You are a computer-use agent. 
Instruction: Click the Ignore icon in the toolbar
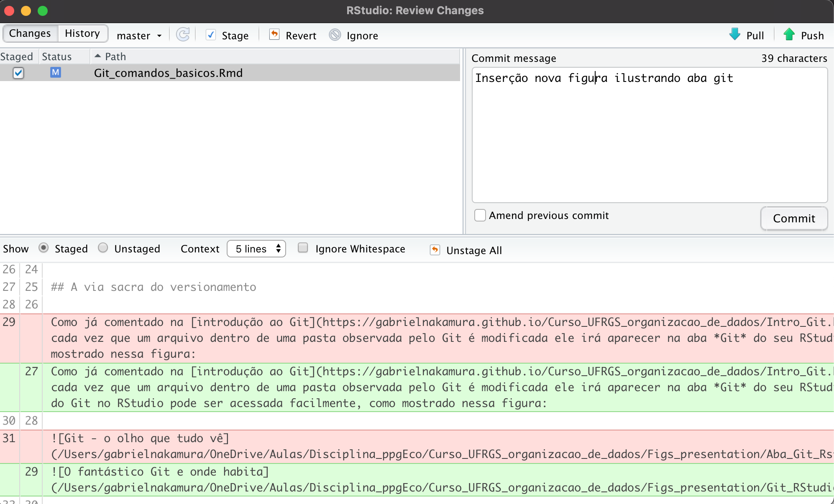coord(335,35)
